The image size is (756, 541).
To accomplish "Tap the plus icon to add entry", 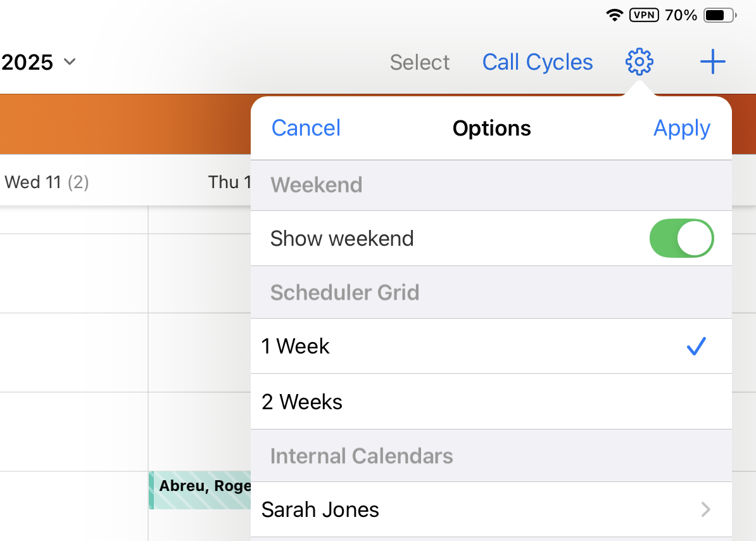I will (x=712, y=62).
